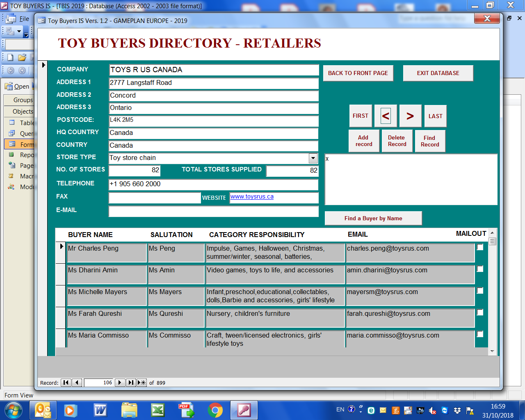Viewport: 525px width, 420px height.
Task: Click the Forward navigation arrow in Access toolbar
Action: tap(22, 70)
